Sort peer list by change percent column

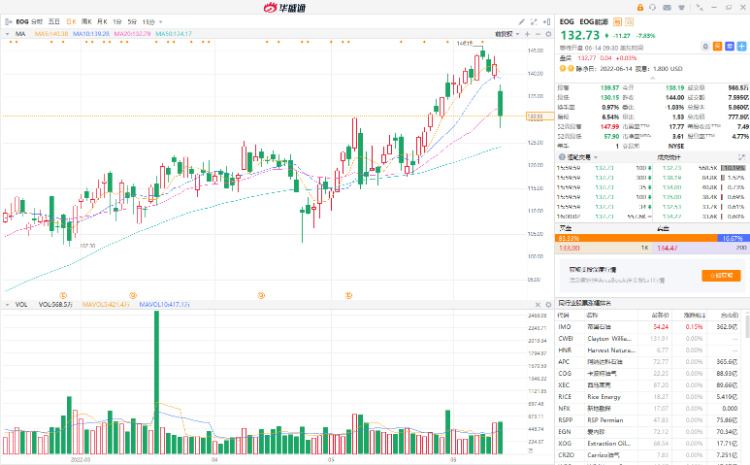693,315
